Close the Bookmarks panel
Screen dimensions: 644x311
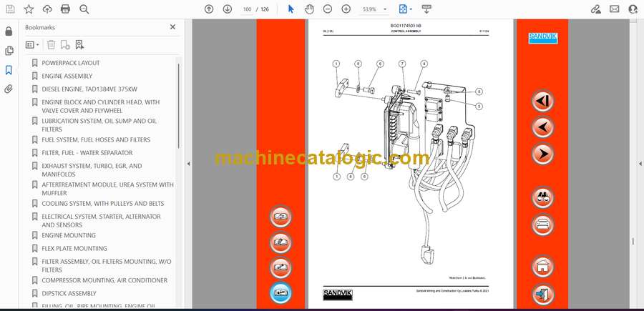click(x=172, y=27)
